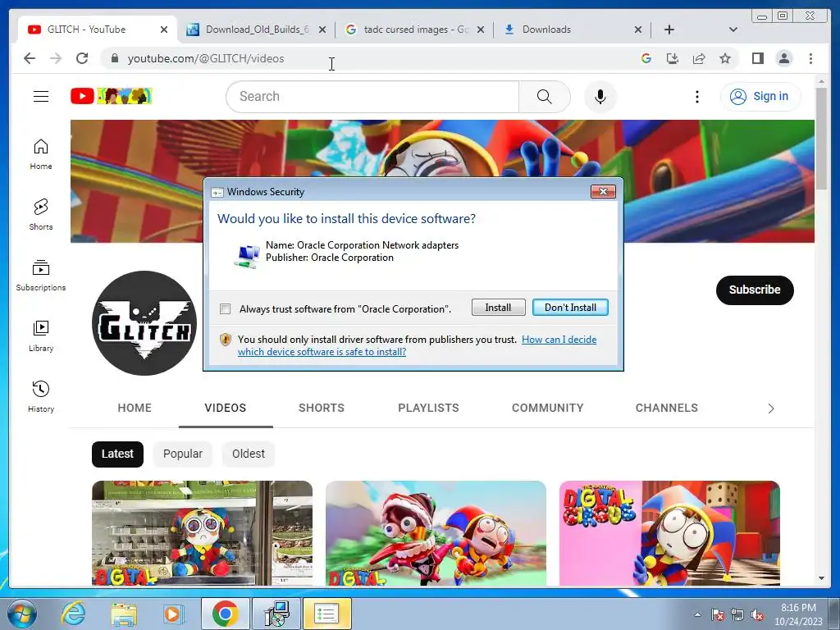Open the YouTube hamburger guide menu
Screen dimensions: 840x630
point(41,97)
